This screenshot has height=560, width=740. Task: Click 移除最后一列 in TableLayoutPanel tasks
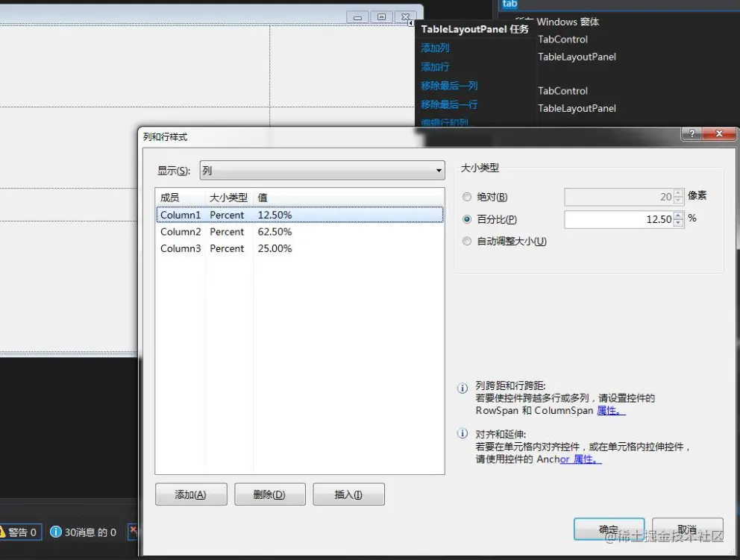coord(449,86)
